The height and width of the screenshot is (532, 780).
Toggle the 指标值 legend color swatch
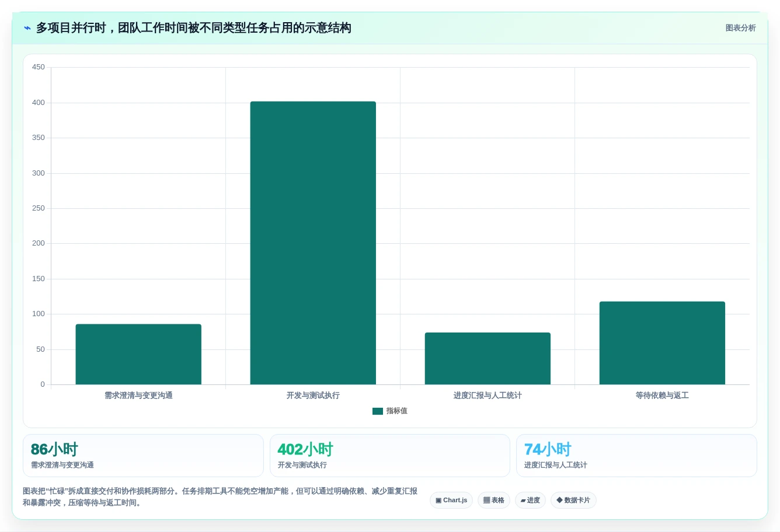[x=378, y=411]
